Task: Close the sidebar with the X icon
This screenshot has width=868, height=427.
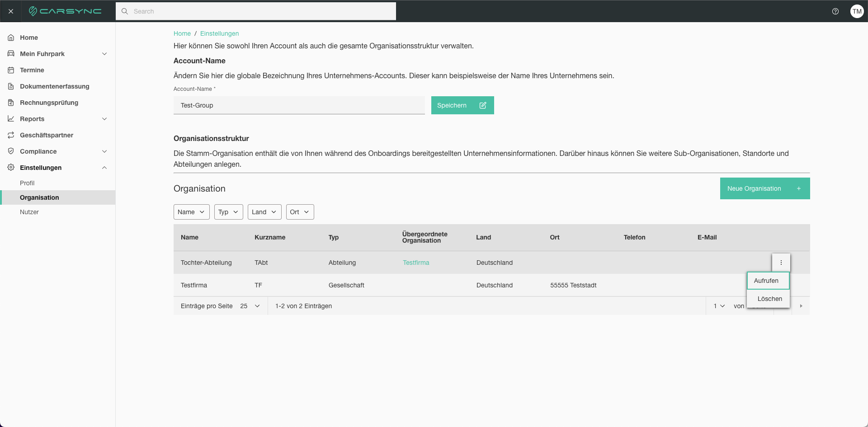Action: 11,11
